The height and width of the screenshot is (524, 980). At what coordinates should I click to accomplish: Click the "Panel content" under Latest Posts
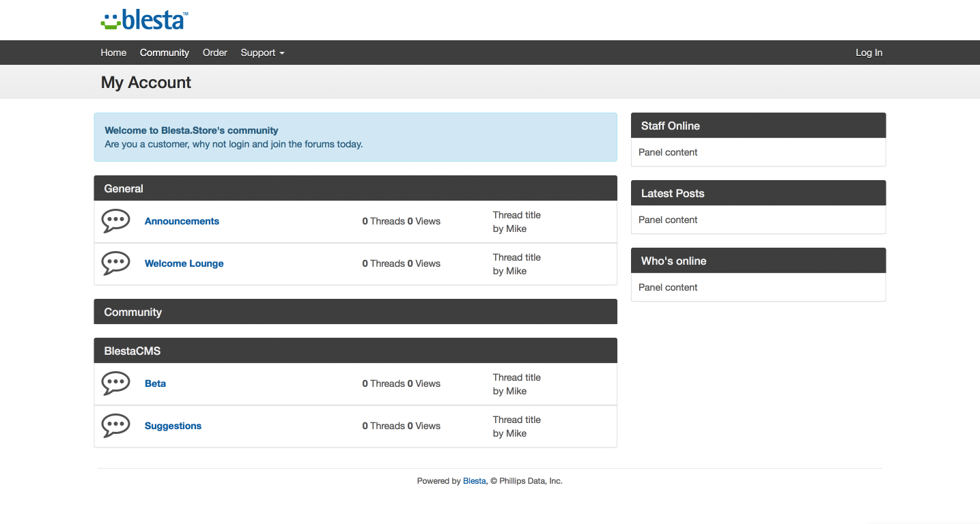click(668, 220)
